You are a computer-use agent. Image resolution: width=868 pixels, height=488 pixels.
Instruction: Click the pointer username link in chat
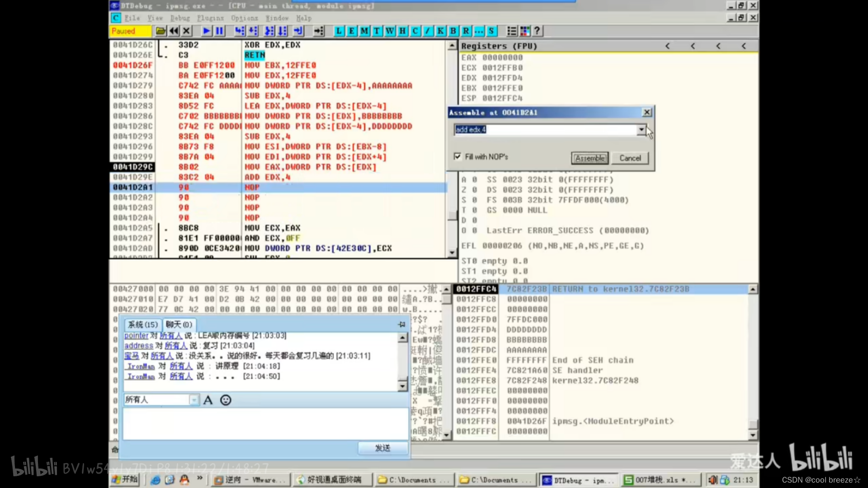[136, 335]
